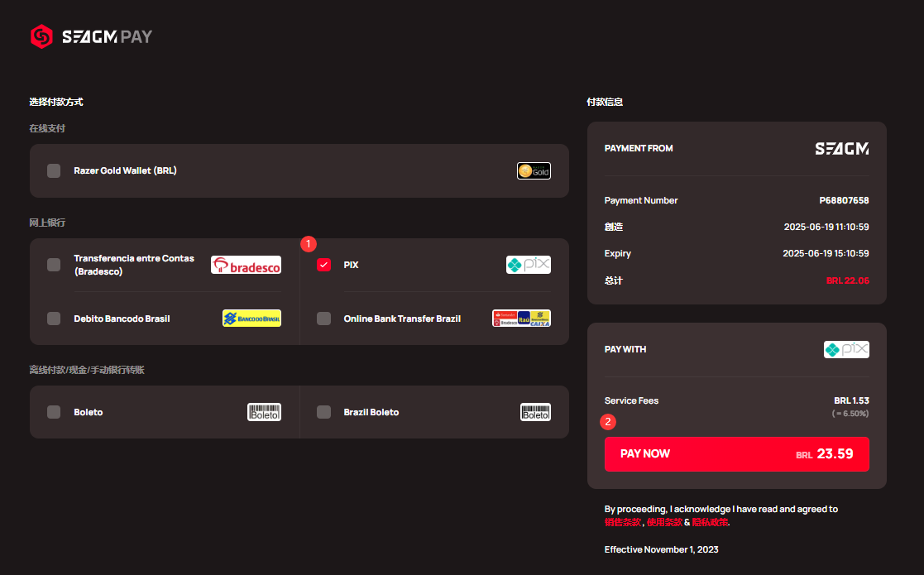924x575 pixels.
Task: Click the 'Razer Gold Wallet (BRL)' label
Action: [x=125, y=171]
